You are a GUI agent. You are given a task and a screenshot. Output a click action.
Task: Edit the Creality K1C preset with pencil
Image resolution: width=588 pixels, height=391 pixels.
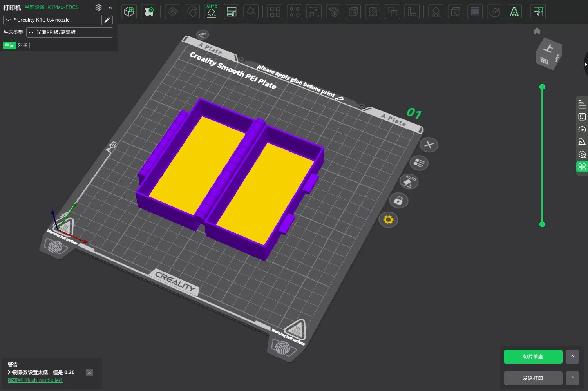tap(107, 20)
